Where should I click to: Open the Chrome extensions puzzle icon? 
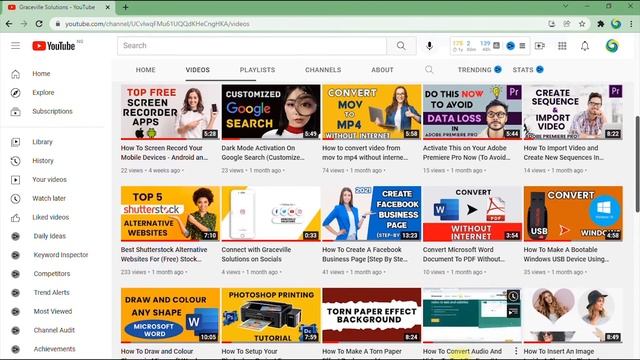600,24
